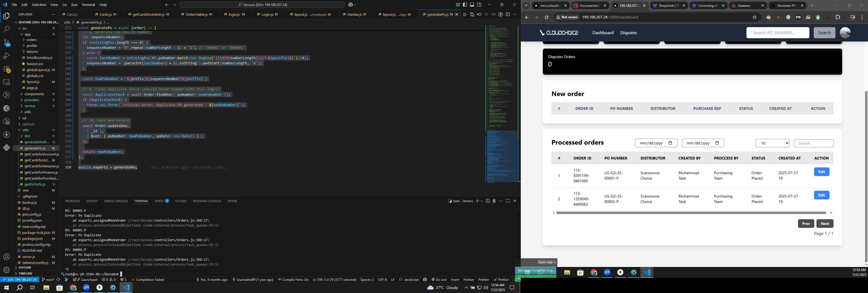
Task: Click the Search button in CloudChoice header
Action: pyautogui.click(x=824, y=33)
